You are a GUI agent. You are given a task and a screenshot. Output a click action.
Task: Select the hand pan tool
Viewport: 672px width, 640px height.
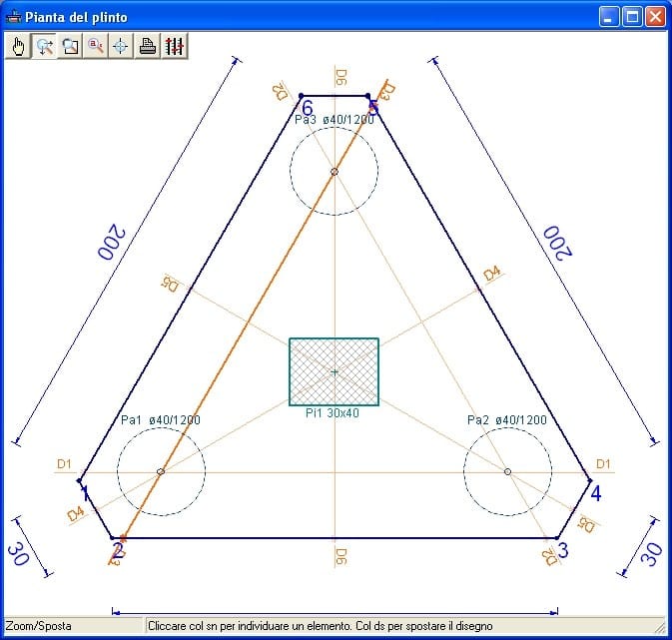18,46
